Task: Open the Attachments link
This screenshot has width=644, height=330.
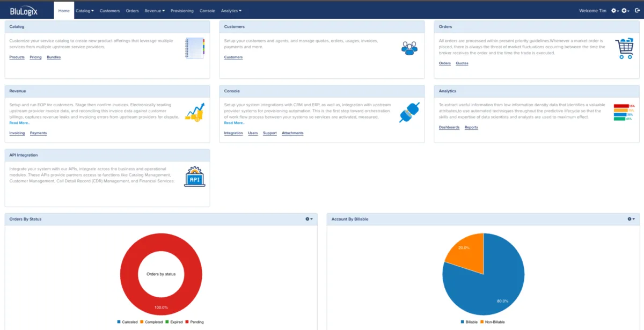Action: [292, 133]
